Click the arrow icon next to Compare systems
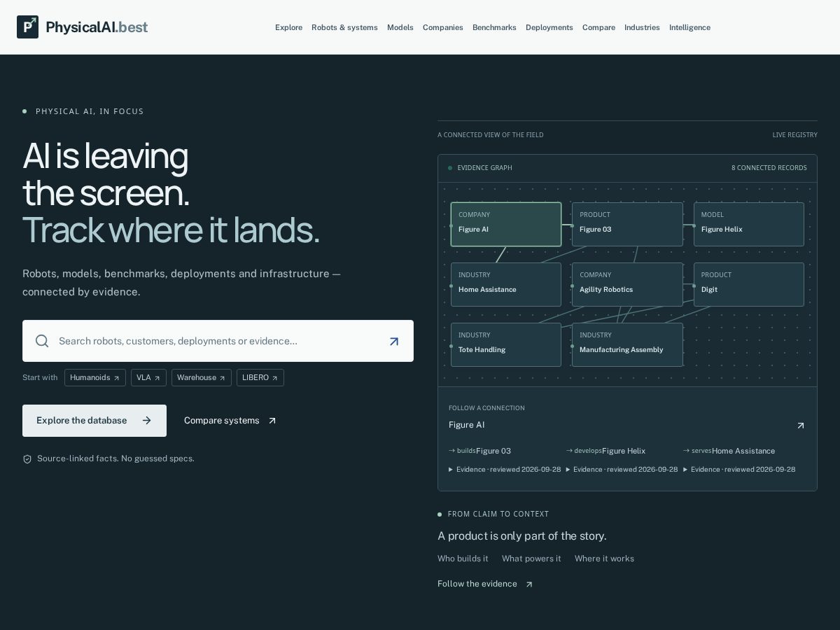Viewport: 840px width, 630px height. pos(272,421)
